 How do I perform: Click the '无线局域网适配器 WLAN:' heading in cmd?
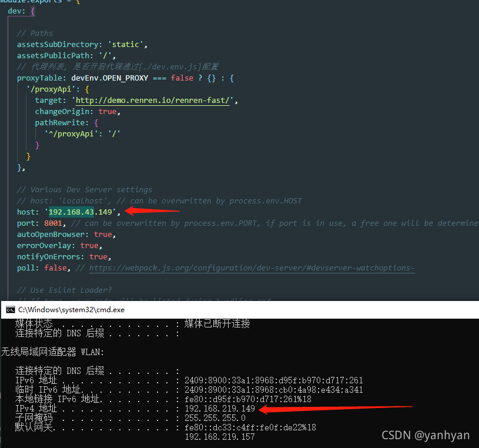pos(52,352)
